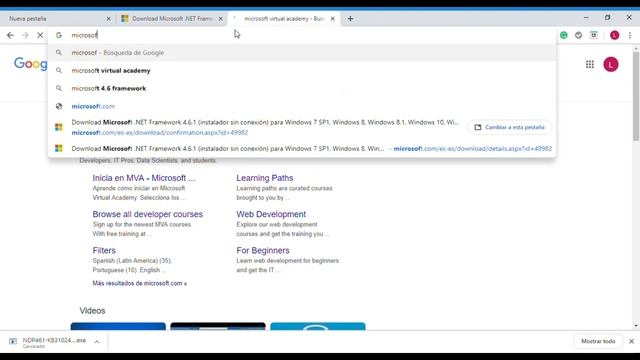Screen dimensions: 640x360
Task: Select the microsoft.com suggestion
Action: coord(302,106)
